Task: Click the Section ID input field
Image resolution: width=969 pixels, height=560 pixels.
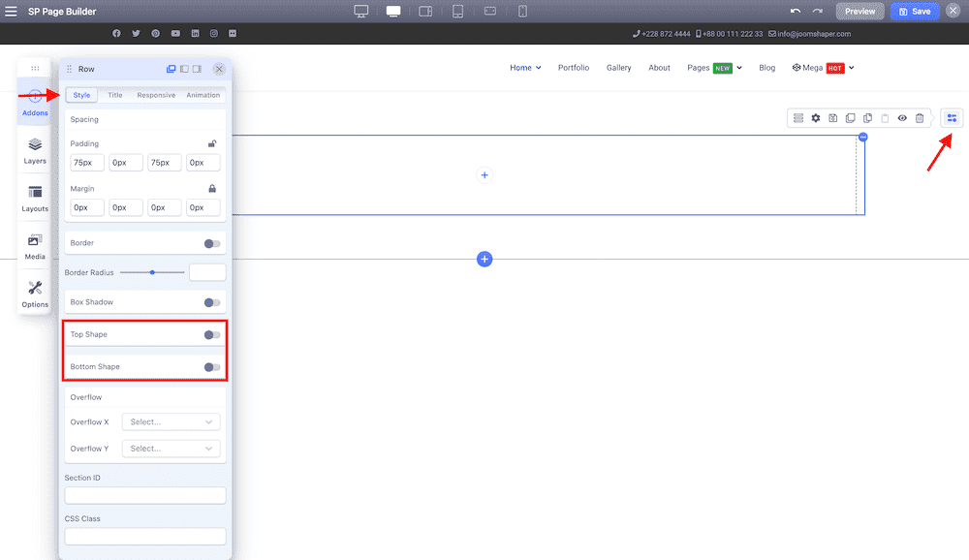Action: pyautogui.click(x=145, y=495)
